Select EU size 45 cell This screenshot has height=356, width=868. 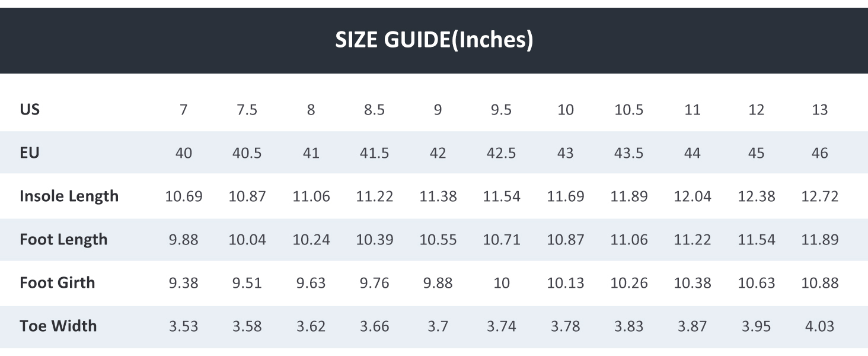click(756, 153)
